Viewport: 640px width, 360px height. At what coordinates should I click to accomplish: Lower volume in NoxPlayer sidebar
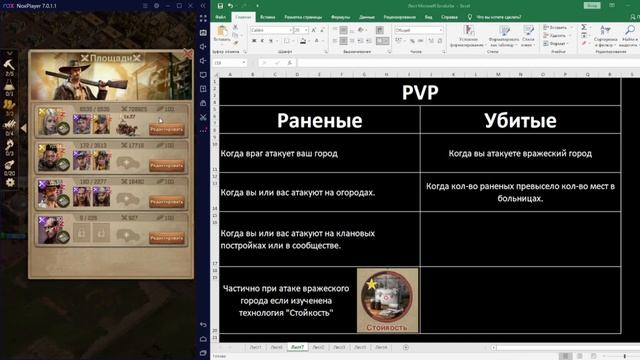[x=203, y=61]
